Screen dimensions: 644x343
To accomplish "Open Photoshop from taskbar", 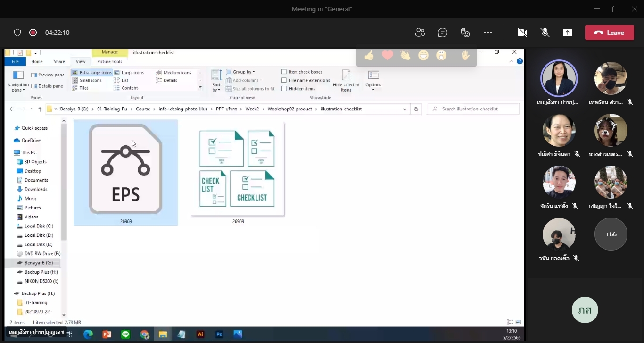I will click(x=219, y=334).
